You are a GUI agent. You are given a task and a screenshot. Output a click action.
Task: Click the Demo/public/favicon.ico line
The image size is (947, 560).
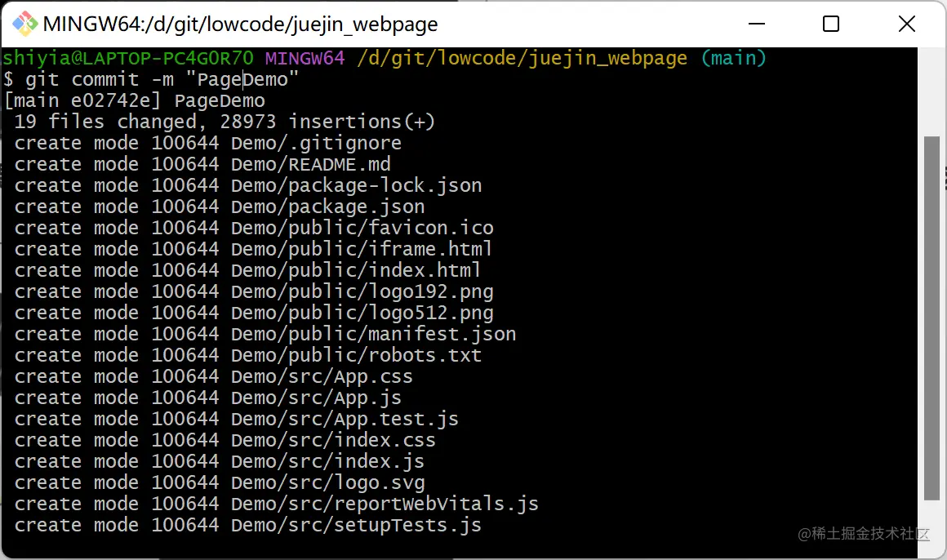pos(254,228)
